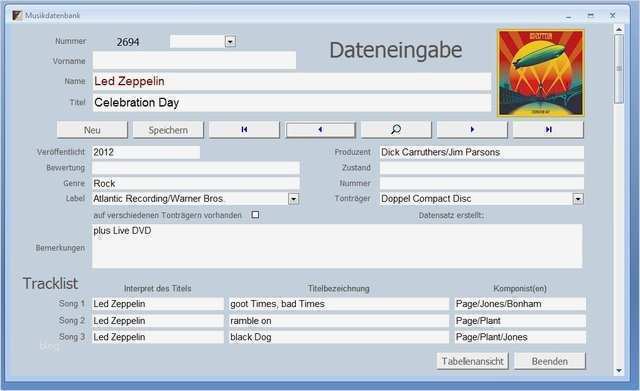Screen dimensions: 640x391
Task: Click the Dateneingabe heading
Action: (x=396, y=50)
